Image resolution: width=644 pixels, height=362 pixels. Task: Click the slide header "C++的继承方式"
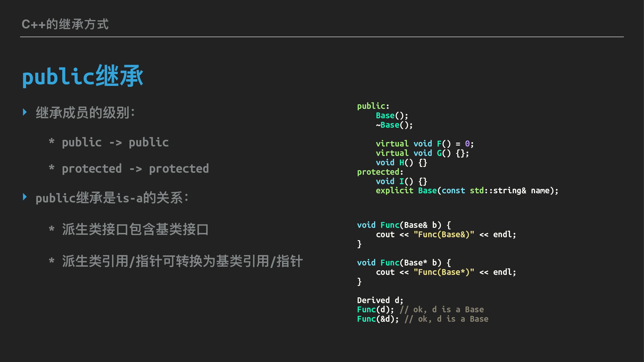(65, 24)
